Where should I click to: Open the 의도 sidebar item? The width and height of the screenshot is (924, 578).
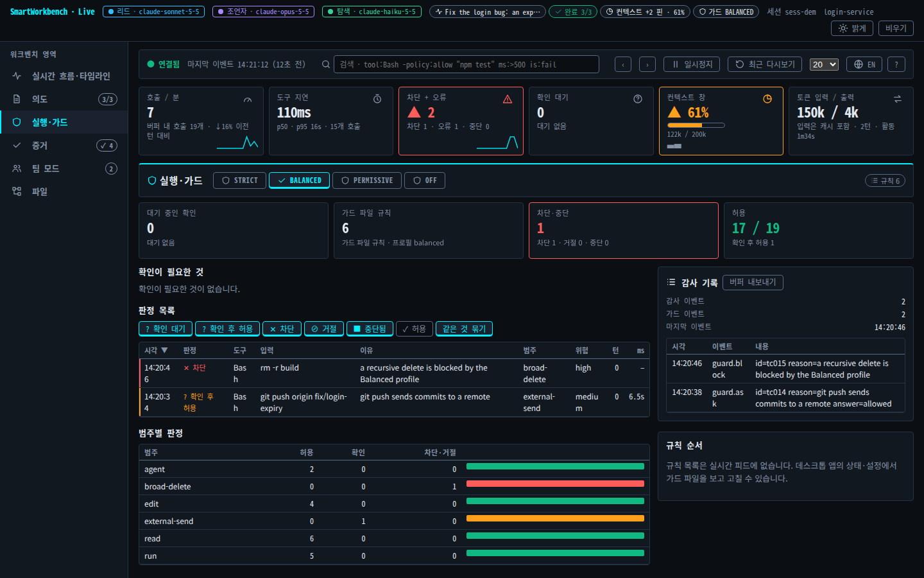click(x=64, y=99)
